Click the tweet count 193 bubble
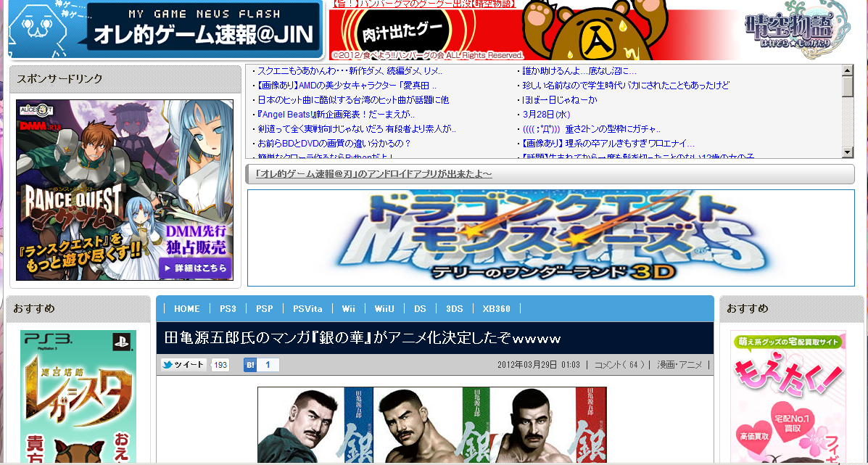 [220, 366]
